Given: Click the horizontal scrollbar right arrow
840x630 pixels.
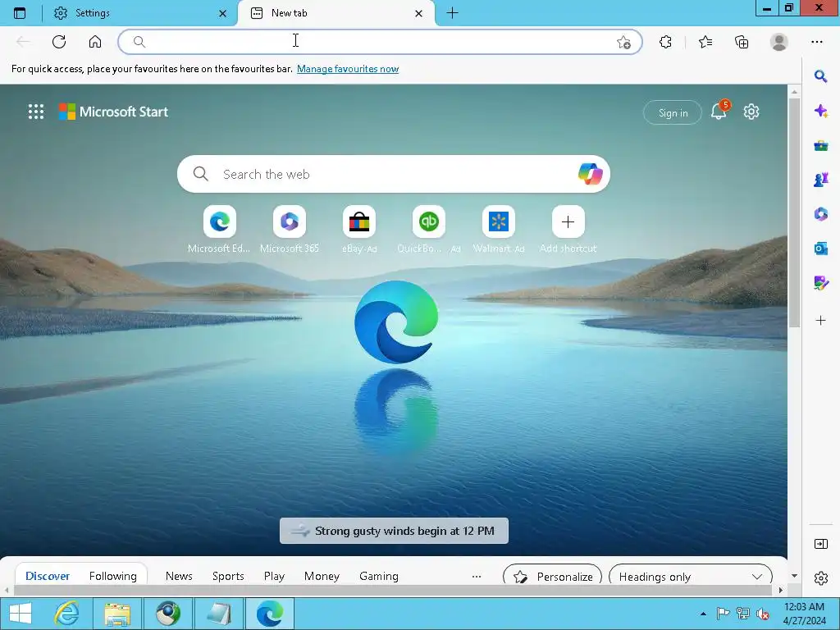Looking at the screenshot, I should (x=781, y=590).
